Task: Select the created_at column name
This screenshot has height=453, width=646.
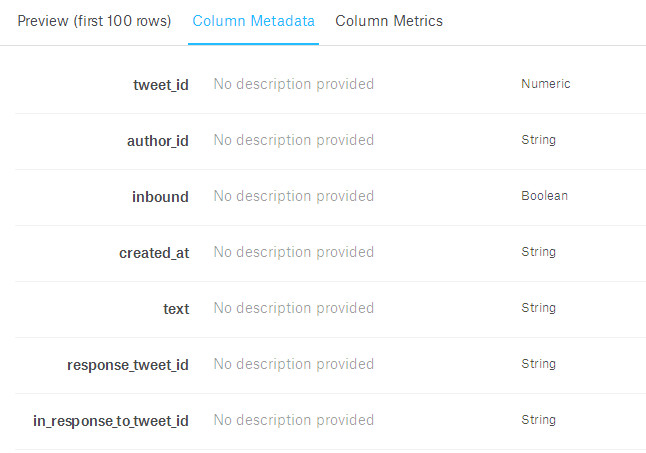Action: click(x=154, y=253)
